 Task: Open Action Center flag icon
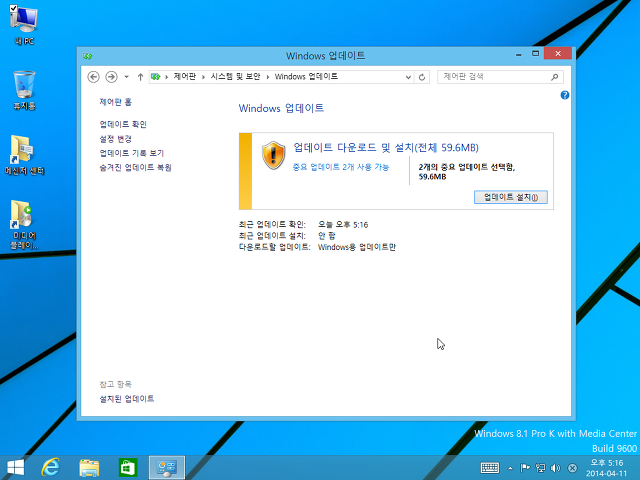[525, 468]
